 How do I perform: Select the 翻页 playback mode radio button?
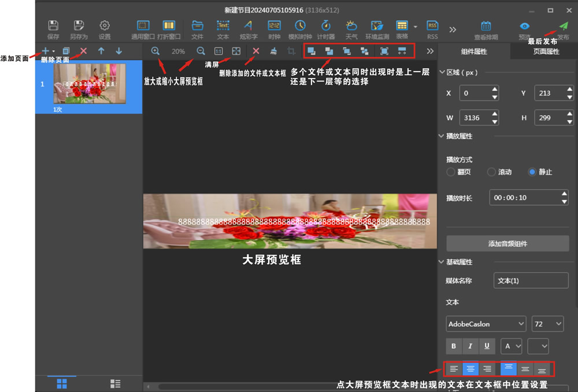451,172
